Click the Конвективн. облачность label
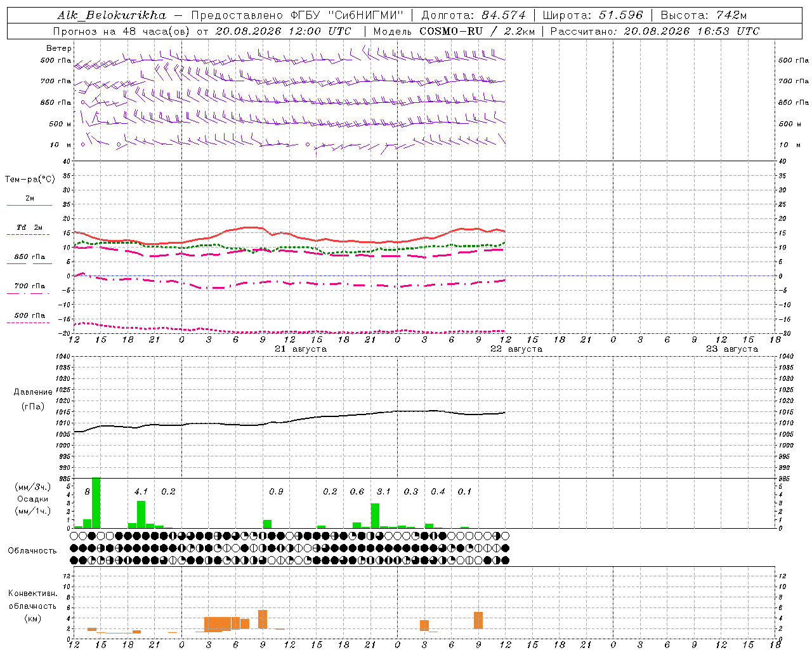Image resolution: width=812 pixels, height=650 pixels. pyautogui.click(x=32, y=606)
